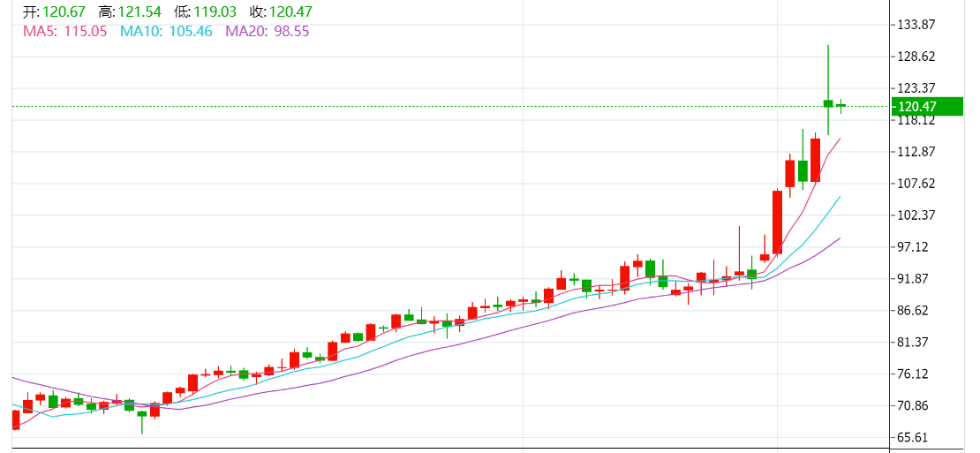
Task: Select the 112.87 price axis label
Action: (x=916, y=152)
